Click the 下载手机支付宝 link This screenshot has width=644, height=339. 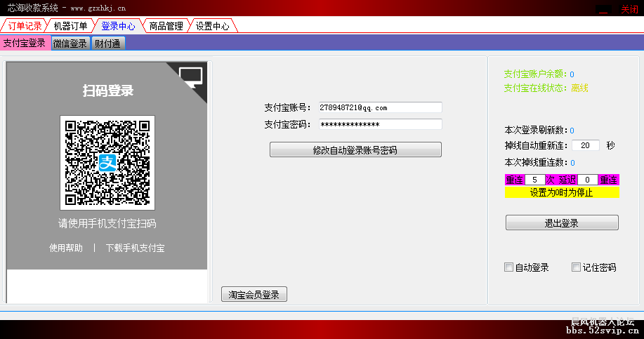click(135, 248)
